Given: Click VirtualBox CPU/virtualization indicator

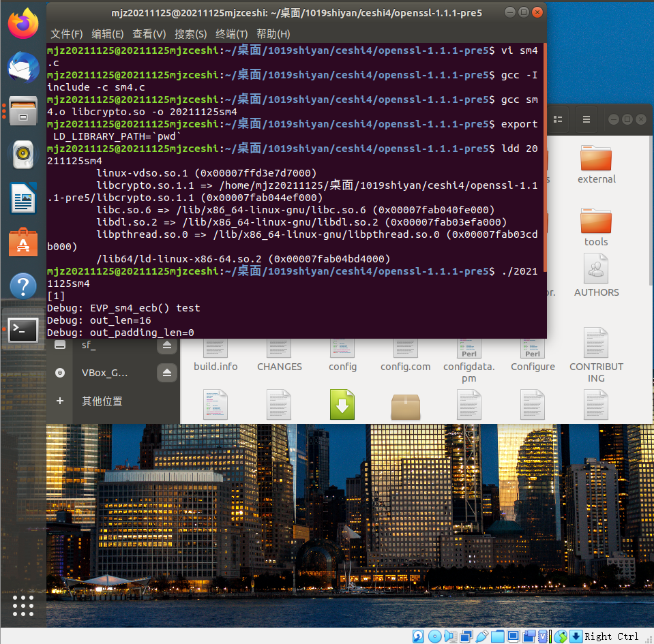Looking at the screenshot, I should coord(544,636).
